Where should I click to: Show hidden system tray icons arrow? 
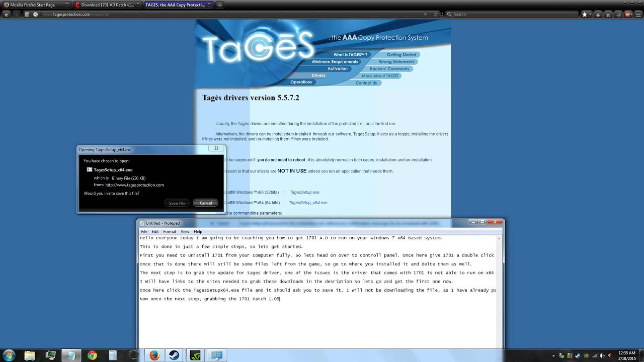(553, 355)
